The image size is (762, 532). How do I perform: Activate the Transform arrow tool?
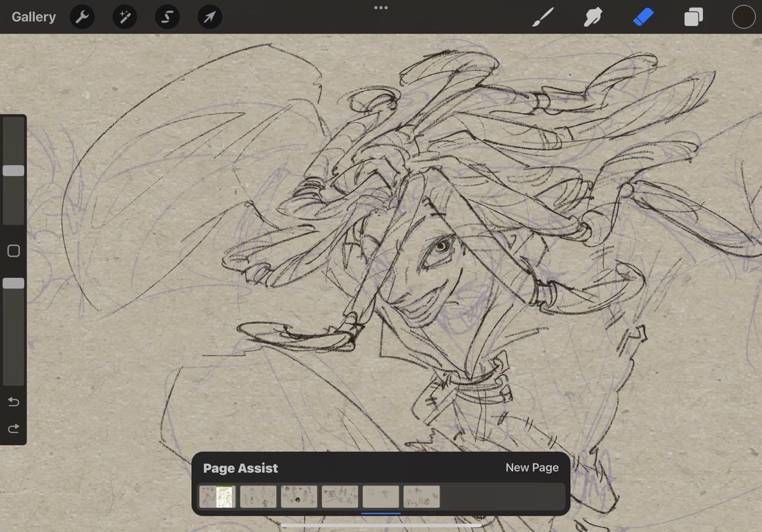click(210, 17)
